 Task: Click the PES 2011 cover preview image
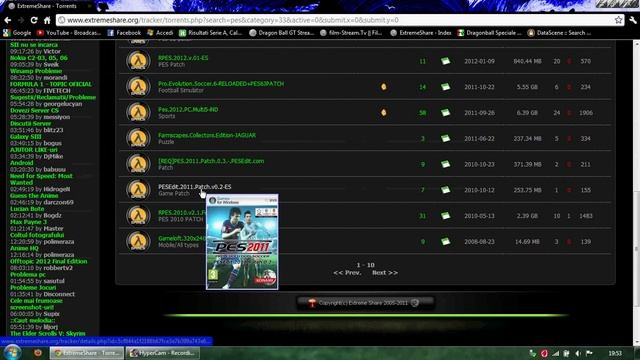pos(242,242)
